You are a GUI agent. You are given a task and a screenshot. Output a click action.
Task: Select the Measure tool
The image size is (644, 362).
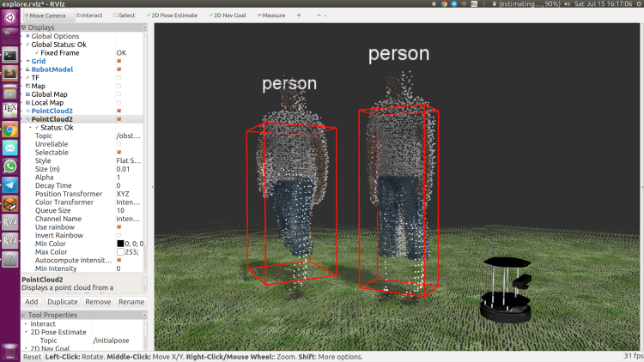[271, 15]
